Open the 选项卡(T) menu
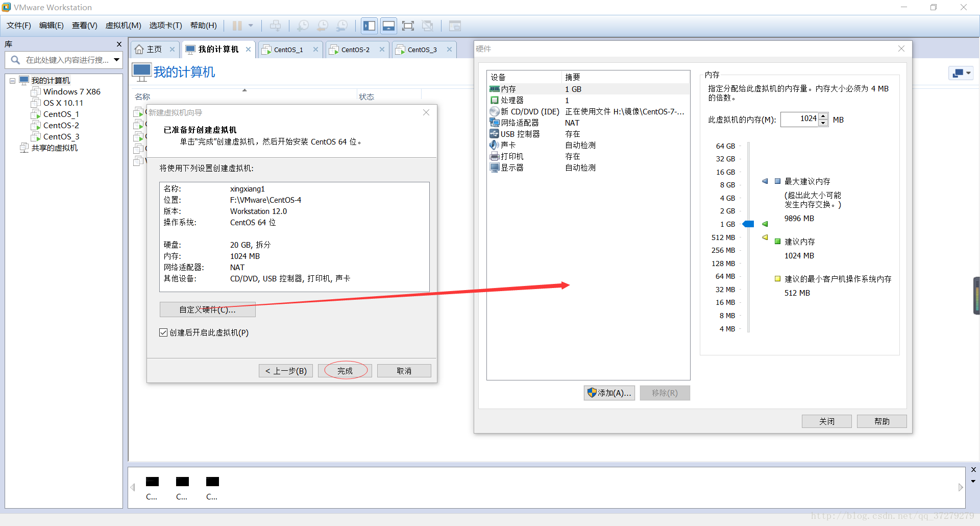The image size is (980, 526). click(x=165, y=26)
